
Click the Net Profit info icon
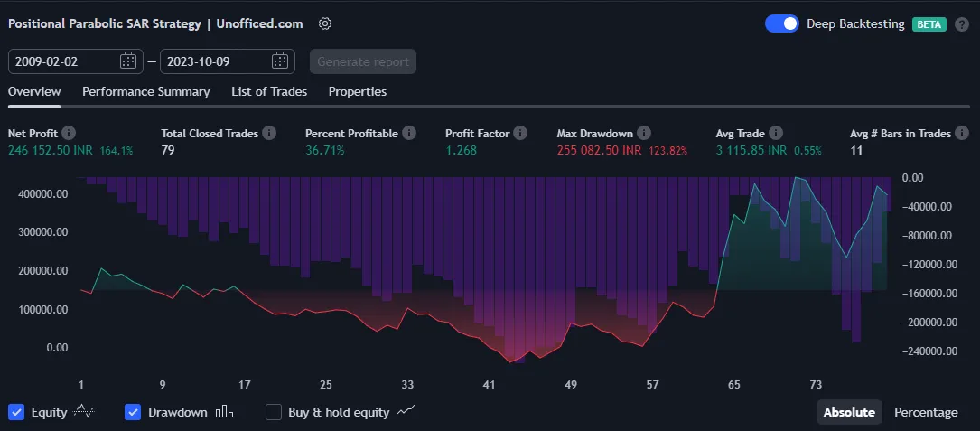tap(69, 133)
